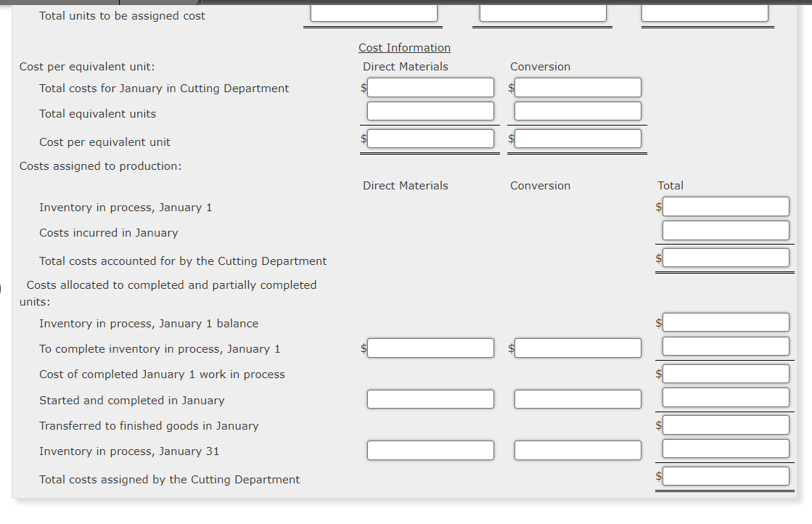The width and height of the screenshot is (812, 524).
Task: Click Cost per equivalent unit Direct Materials field
Action: click(x=430, y=138)
